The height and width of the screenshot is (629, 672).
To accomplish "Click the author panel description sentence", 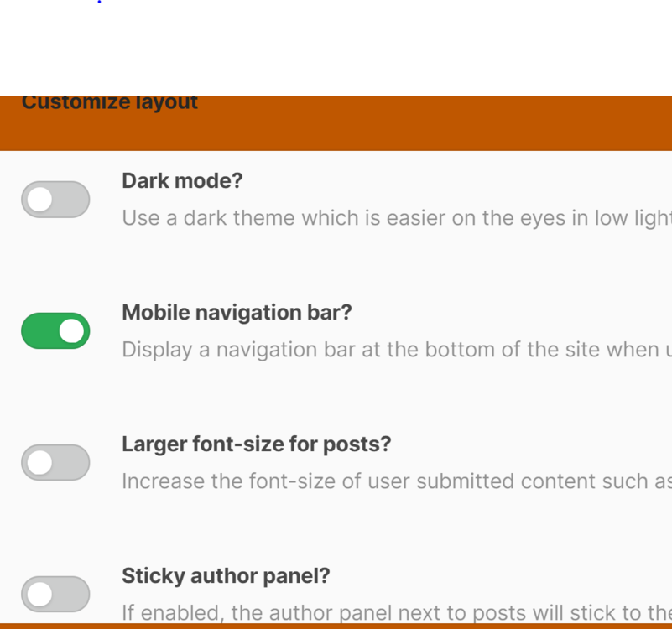I will pyautogui.click(x=394, y=613).
